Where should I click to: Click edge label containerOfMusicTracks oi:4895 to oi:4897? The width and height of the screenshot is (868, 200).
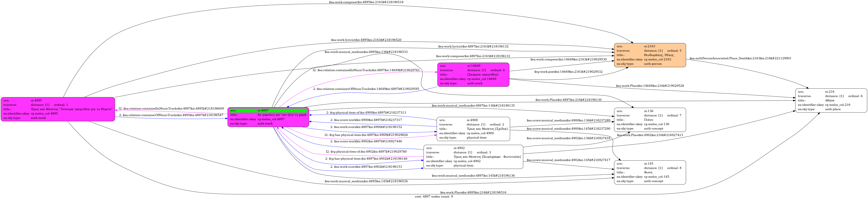click(x=171, y=115)
